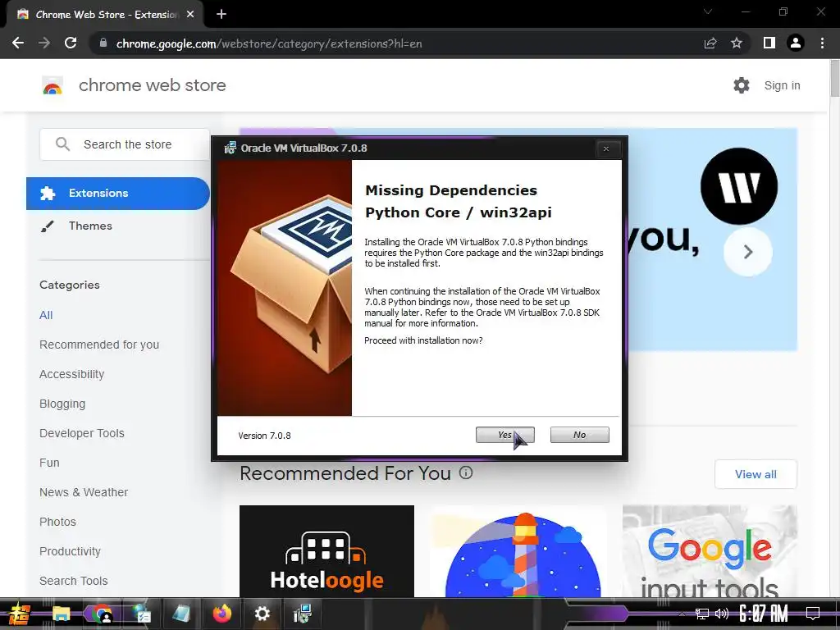The width and height of the screenshot is (840, 630).
Task: Click the Recommended For You info icon
Action: [466, 472]
